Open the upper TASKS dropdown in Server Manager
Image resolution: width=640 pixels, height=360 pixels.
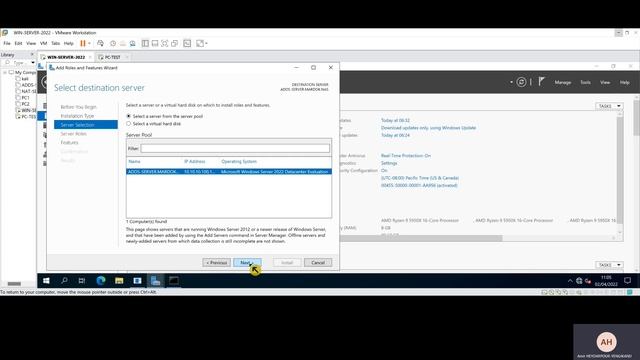(609, 106)
